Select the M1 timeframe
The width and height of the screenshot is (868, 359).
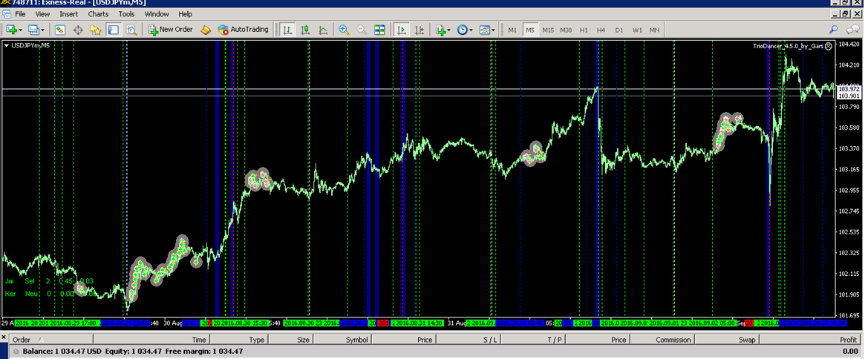pyautogui.click(x=512, y=30)
